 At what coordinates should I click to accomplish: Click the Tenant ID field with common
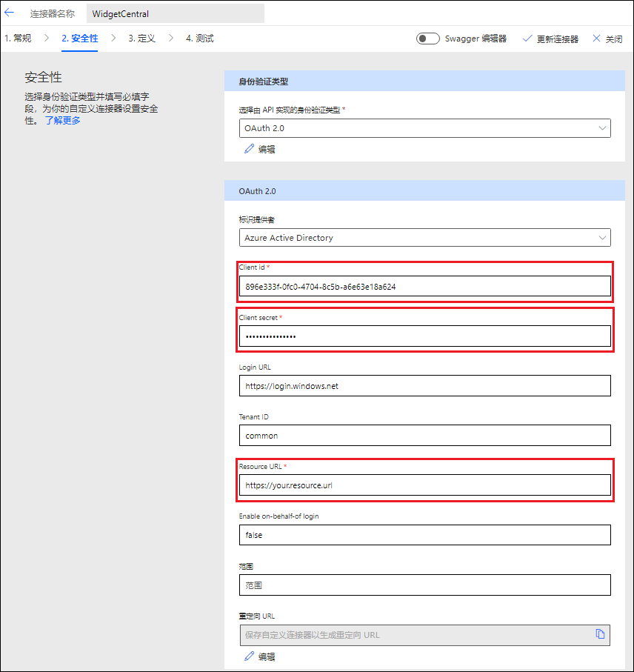click(x=424, y=436)
